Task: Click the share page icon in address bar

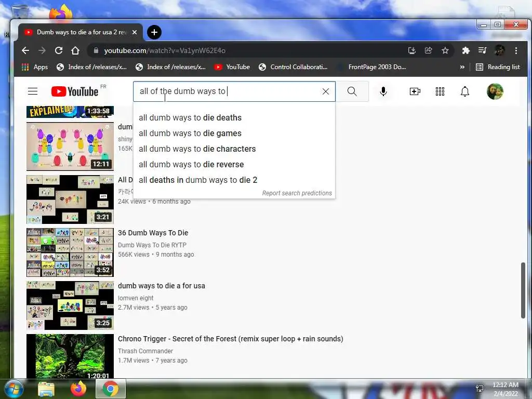Action: point(429,50)
